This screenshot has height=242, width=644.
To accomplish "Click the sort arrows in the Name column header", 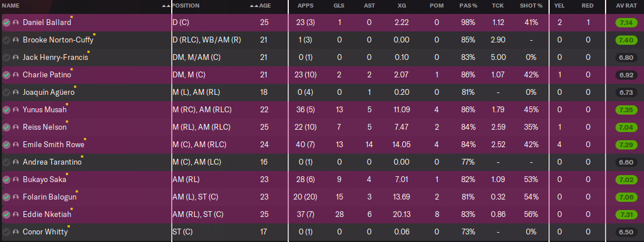I will point(167,5).
